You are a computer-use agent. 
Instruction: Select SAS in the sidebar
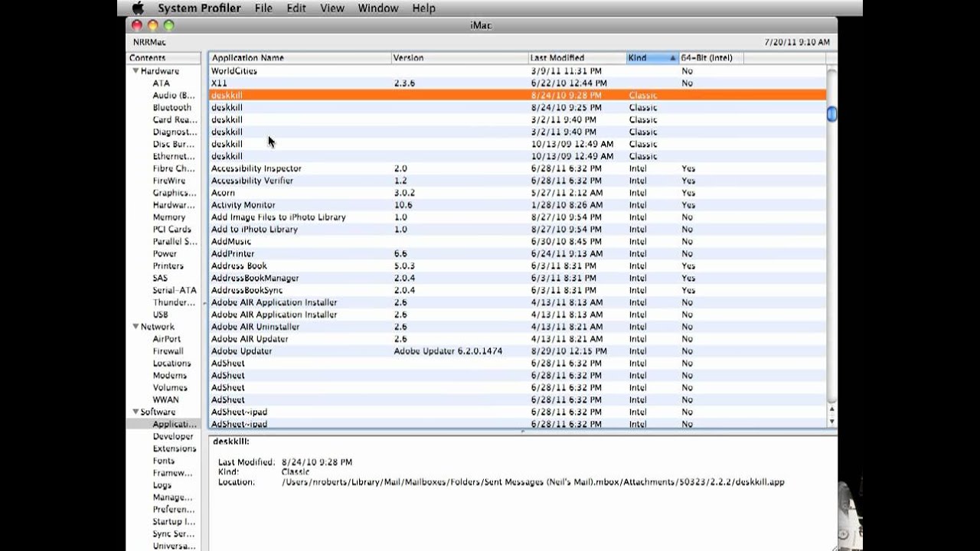(x=160, y=278)
